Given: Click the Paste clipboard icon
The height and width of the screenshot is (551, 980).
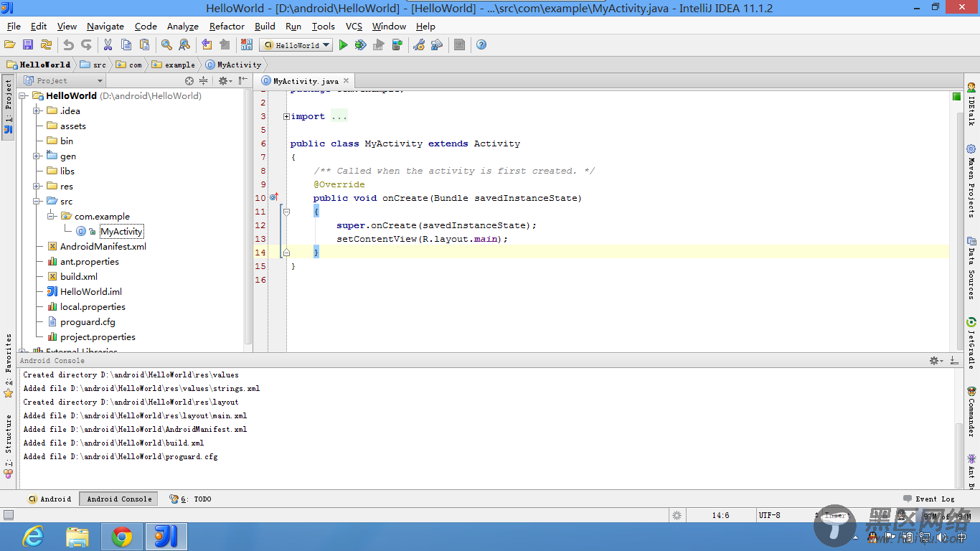Looking at the screenshot, I should point(144,44).
